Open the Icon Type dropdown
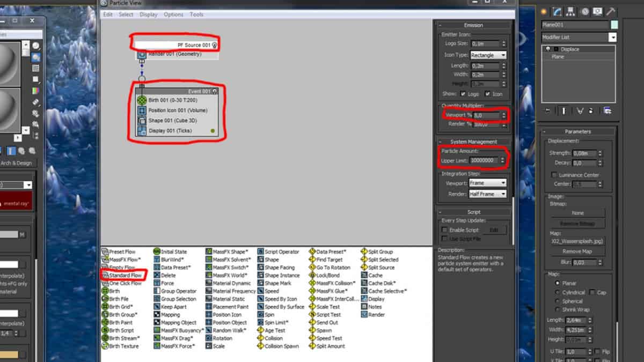This screenshot has width=644, height=362. click(x=488, y=55)
